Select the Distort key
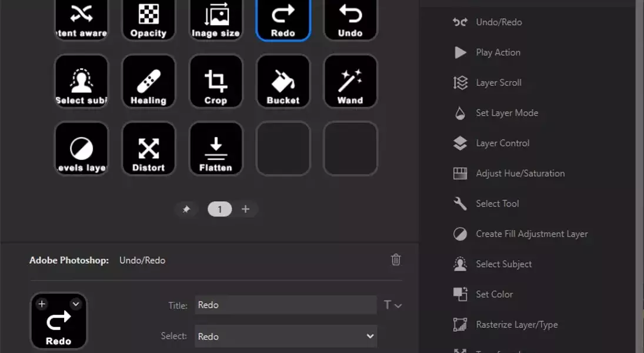Viewport: 644px width, 353px height. (148, 149)
